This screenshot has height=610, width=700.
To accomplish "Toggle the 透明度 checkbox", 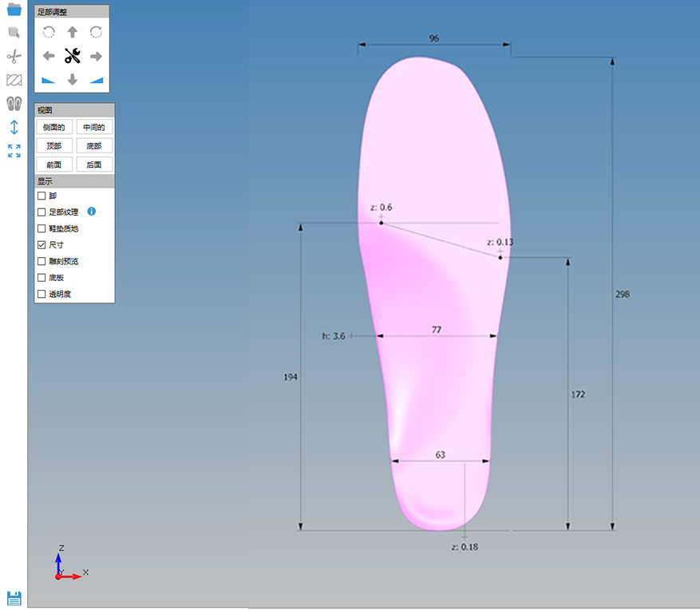I will pyautogui.click(x=42, y=295).
